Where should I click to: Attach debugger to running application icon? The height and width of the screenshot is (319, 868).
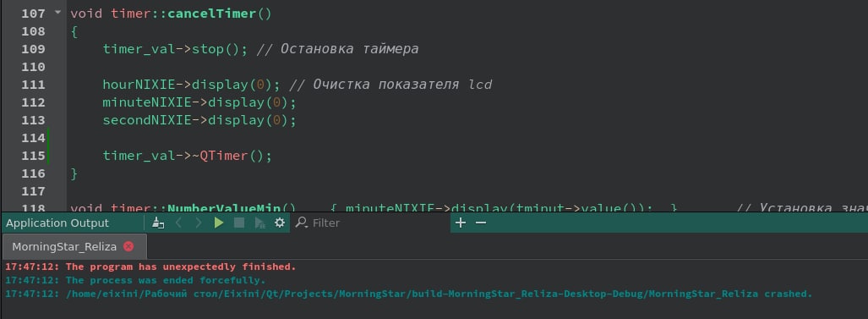pyautogui.click(x=259, y=223)
